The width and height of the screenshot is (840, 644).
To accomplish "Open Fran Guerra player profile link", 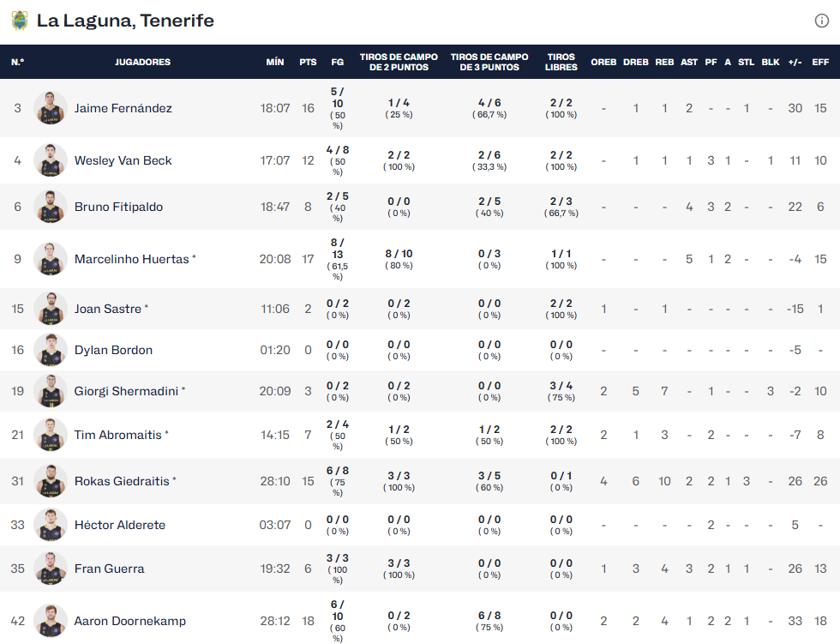I will 109,569.
